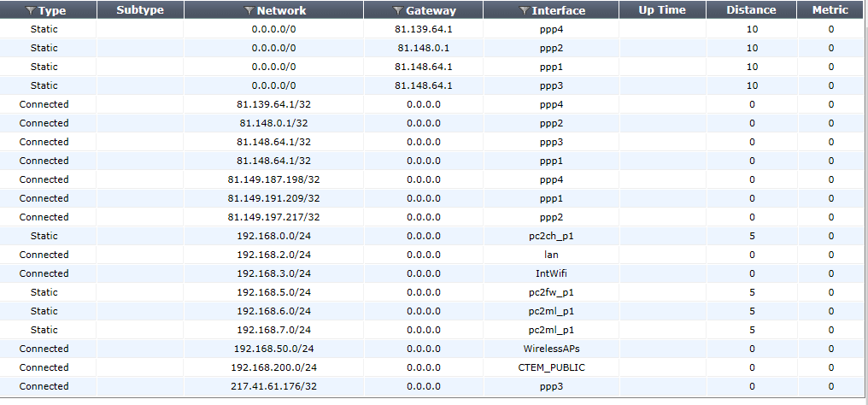The image size is (868, 405).
Task: Select the 192.168.2.0/24 network cell
Action: tap(273, 255)
